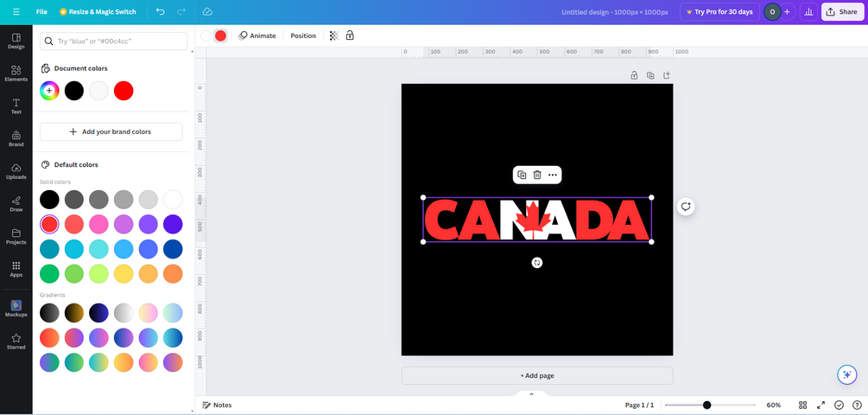Open more options three-dot menu on element
The image size is (868, 415).
553,176
